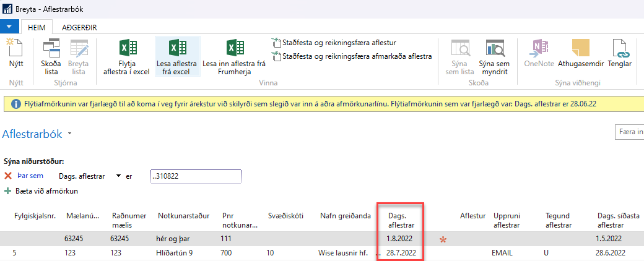The width and height of the screenshot is (644, 261).
Task: Expand the Dags. aflestrar filter field dropdown
Action: point(118,176)
